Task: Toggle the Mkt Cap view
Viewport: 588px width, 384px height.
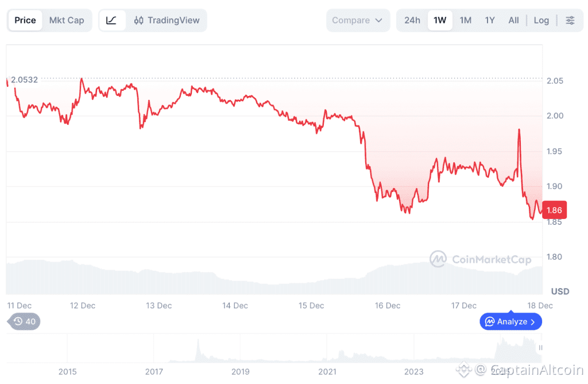Action: [x=67, y=20]
